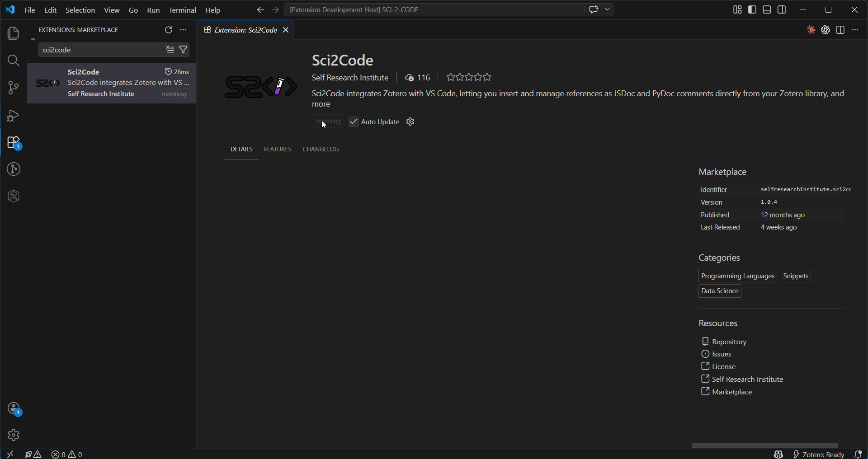The height and width of the screenshot is (459, 868).
Task: Open the Search view in activity bar
Action: [14, 61]
